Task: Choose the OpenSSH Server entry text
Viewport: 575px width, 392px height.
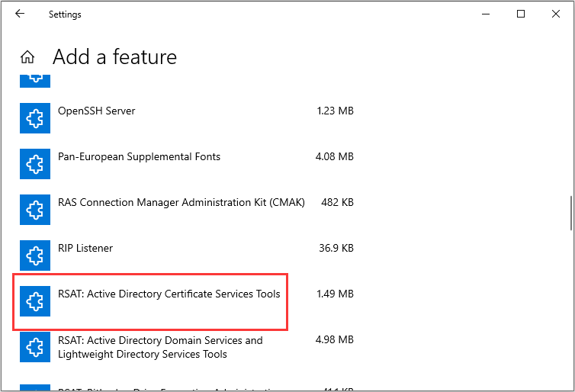Action: 96,111
